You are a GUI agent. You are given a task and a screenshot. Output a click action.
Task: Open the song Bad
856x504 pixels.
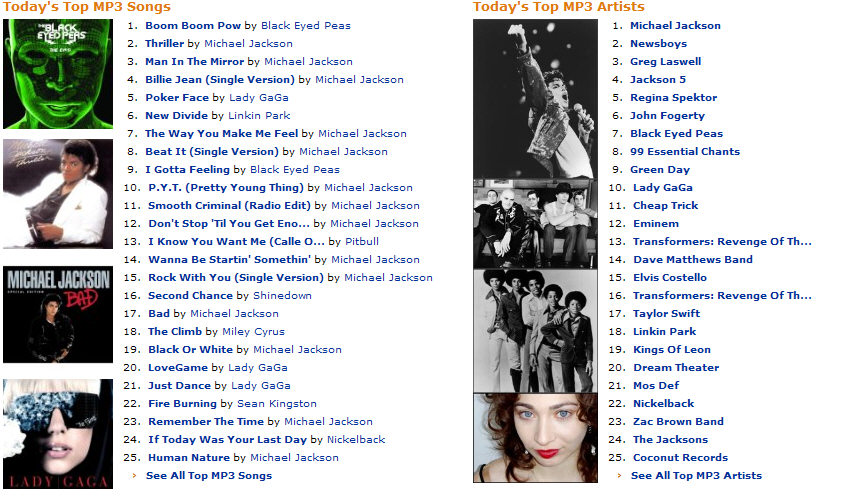tap(159, 314)
